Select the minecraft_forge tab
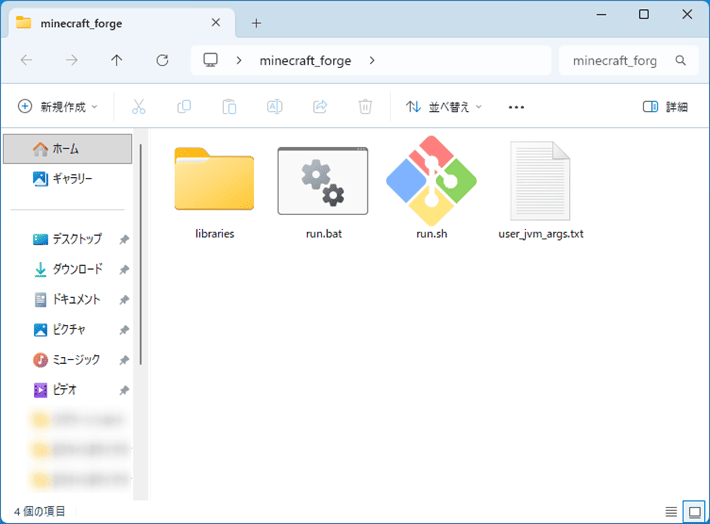This screenshot has height=524, width=710. (122, 23)
